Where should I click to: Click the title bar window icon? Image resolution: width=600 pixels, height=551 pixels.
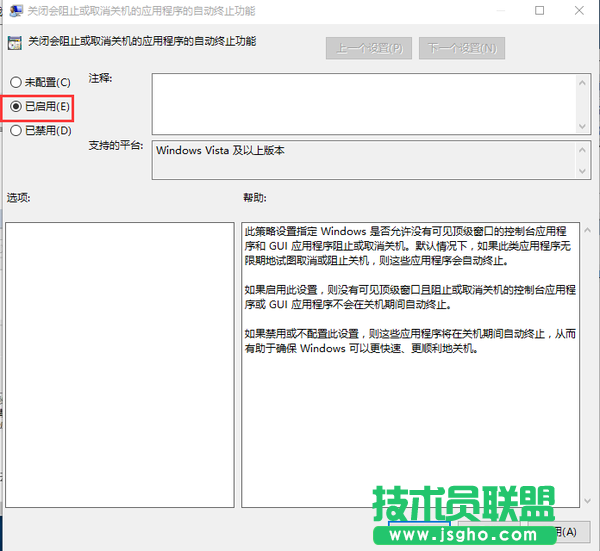coord(16,10)
